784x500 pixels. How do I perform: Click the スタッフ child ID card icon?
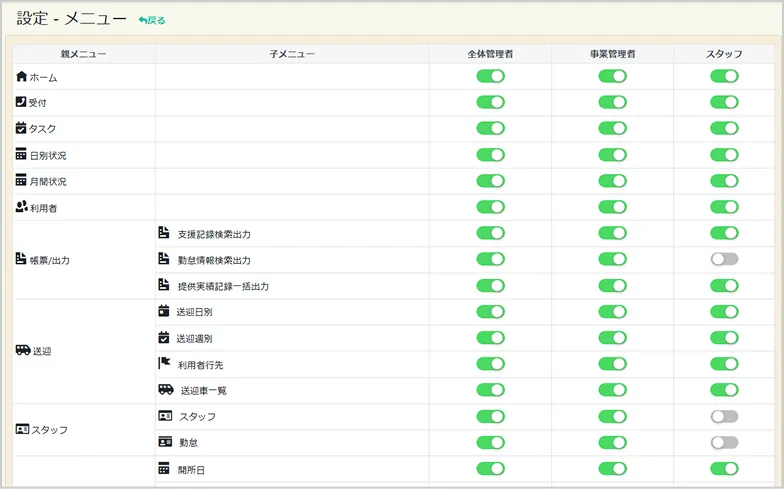[x=165, y=416]
